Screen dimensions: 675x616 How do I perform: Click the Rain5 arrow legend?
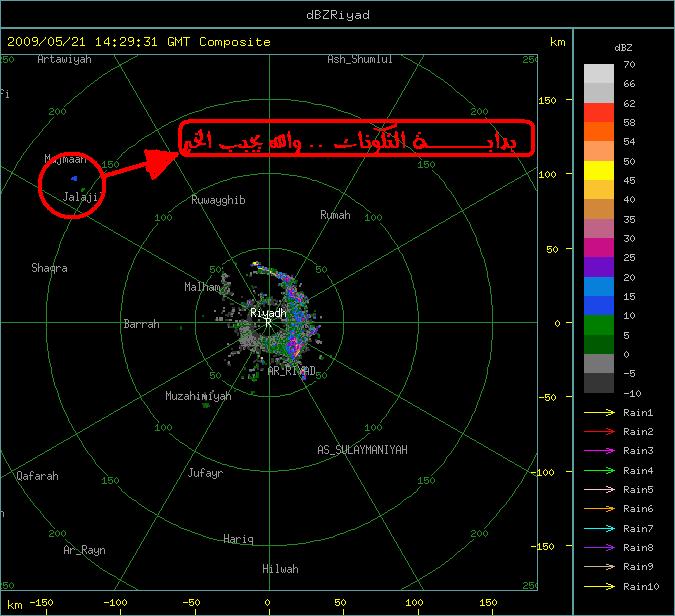[x=599, y=489]
